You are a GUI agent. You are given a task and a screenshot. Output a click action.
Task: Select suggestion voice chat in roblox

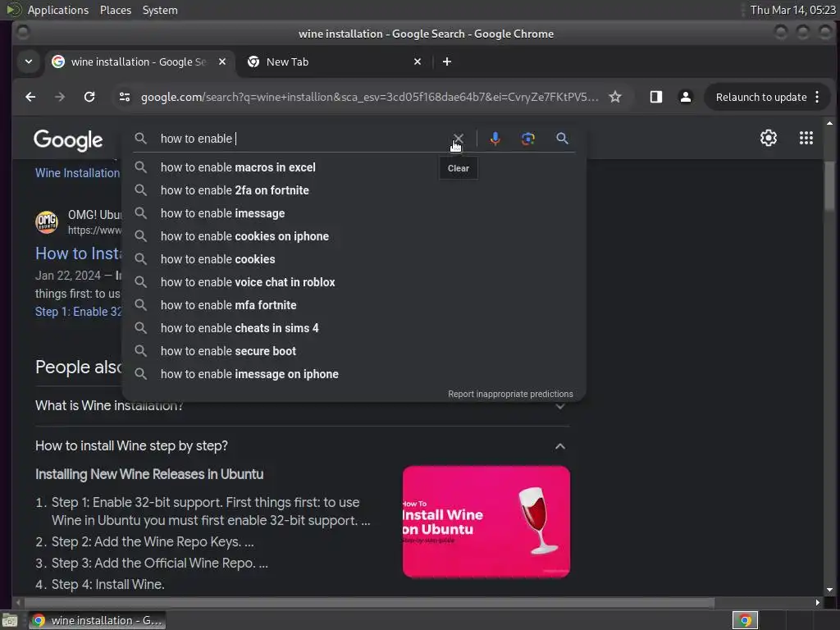click(x=354, y=282)
